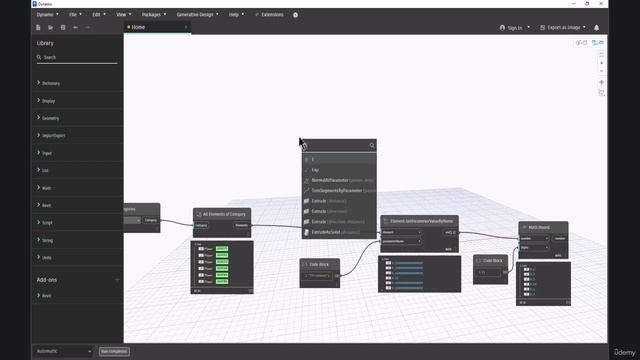Close the Home workspace tab
Screen dimensions: 640x360
click(x=186, y=27)
